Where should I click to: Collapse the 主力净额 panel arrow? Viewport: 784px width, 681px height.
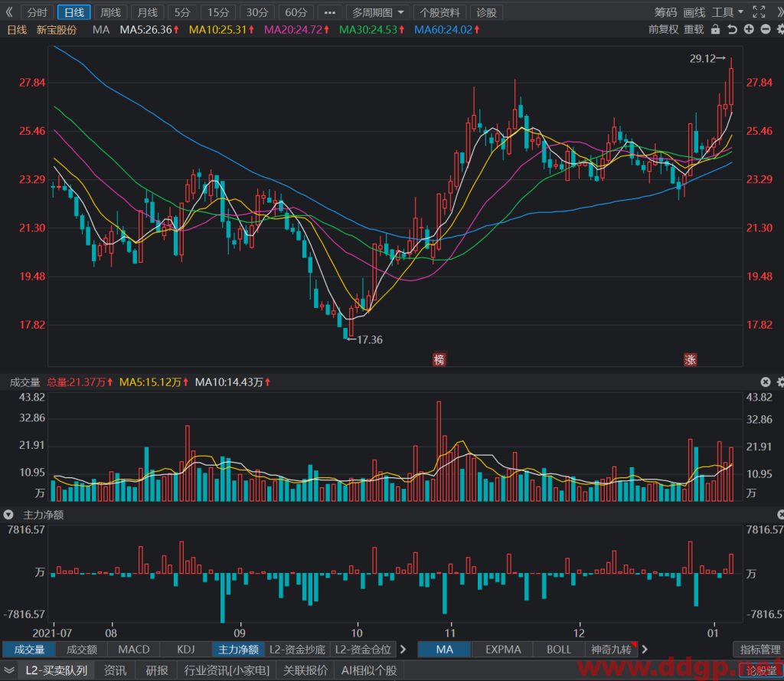[x=8, y=514]
